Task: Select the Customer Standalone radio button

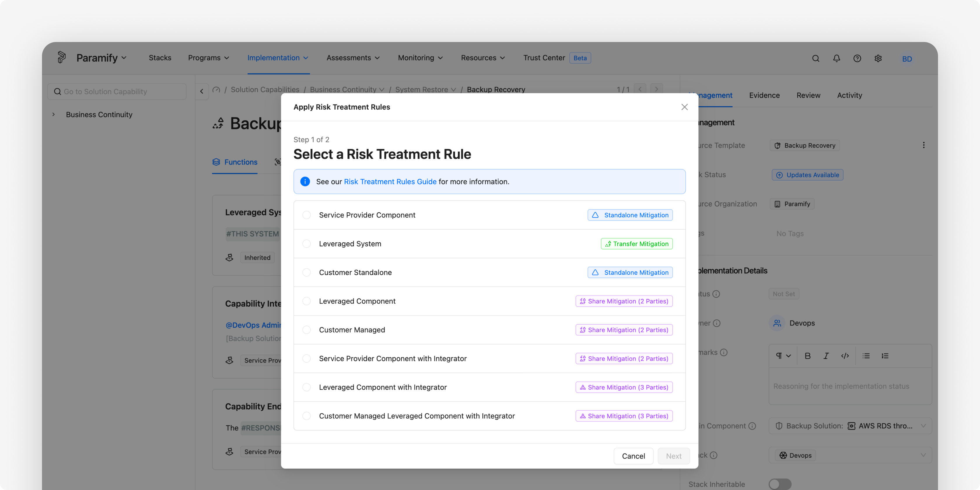Action: point(306,272)
